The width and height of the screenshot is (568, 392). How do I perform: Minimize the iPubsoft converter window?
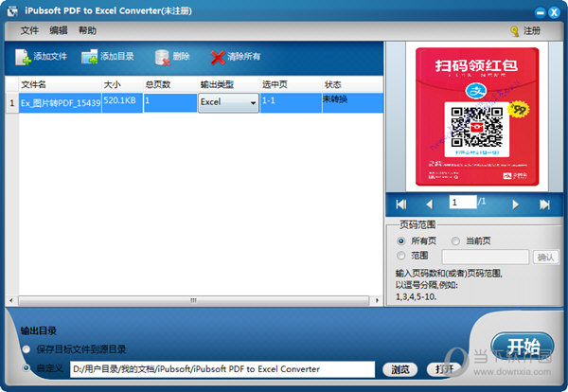coord(541,12)
